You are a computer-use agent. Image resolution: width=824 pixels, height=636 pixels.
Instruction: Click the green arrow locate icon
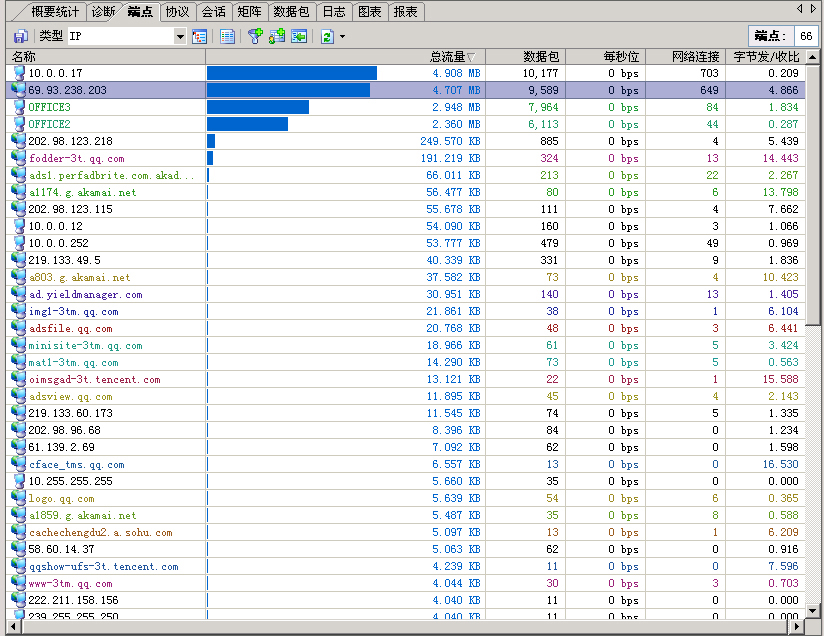pos(299,36)
